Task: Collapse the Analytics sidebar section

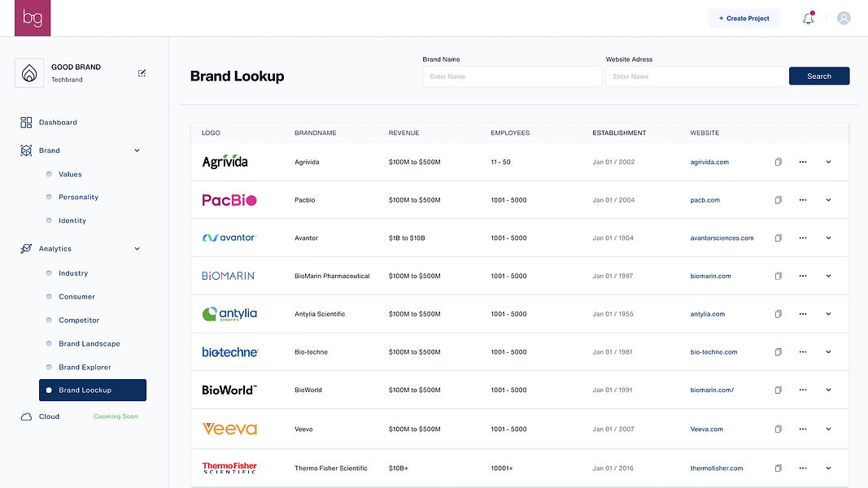Action: click(x=137, y=249)
